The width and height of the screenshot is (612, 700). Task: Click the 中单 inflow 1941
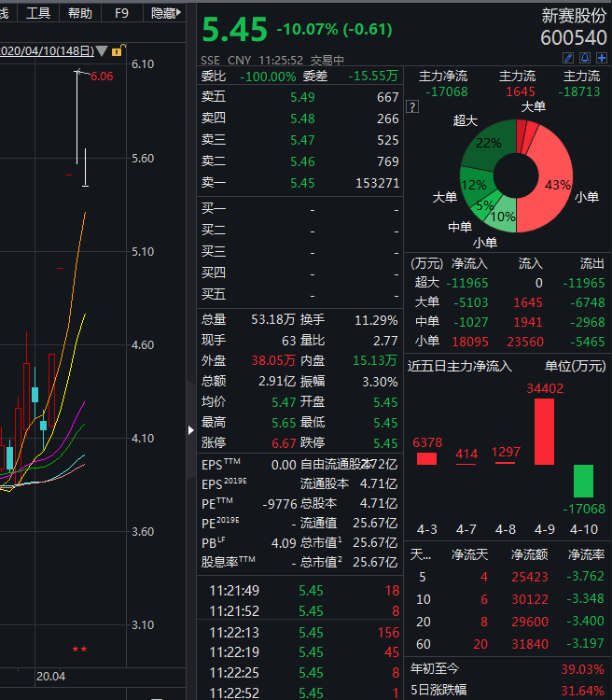point(528,322)
